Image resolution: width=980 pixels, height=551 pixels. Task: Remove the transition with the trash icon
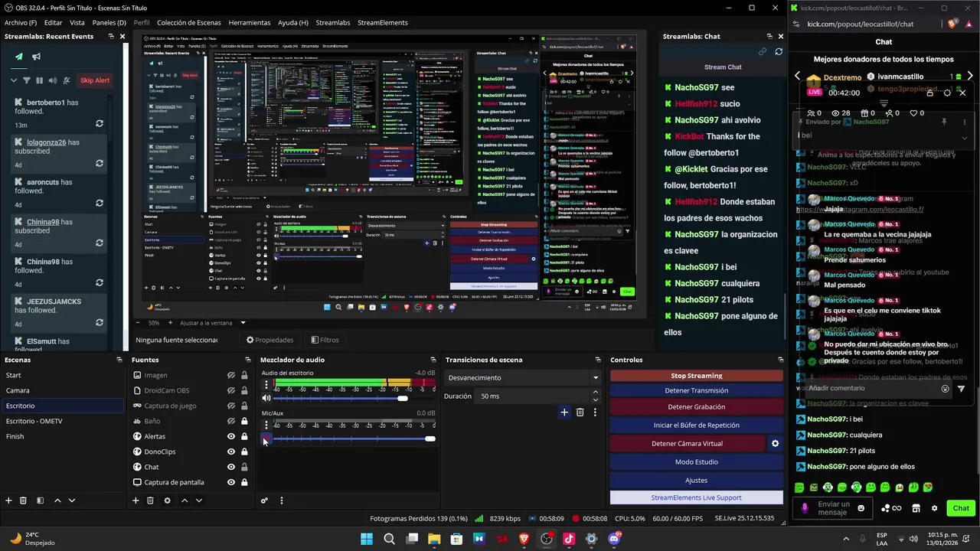pos(580,412)
